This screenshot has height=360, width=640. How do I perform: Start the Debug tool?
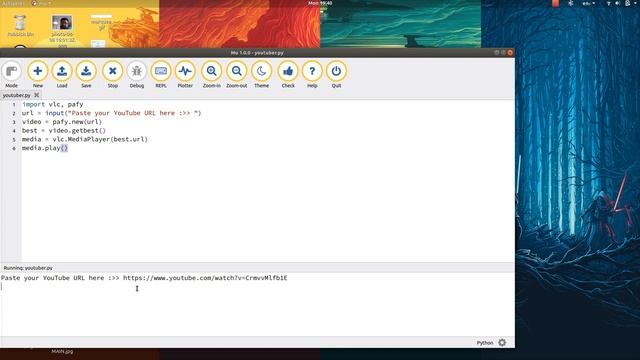pos(137,74)
